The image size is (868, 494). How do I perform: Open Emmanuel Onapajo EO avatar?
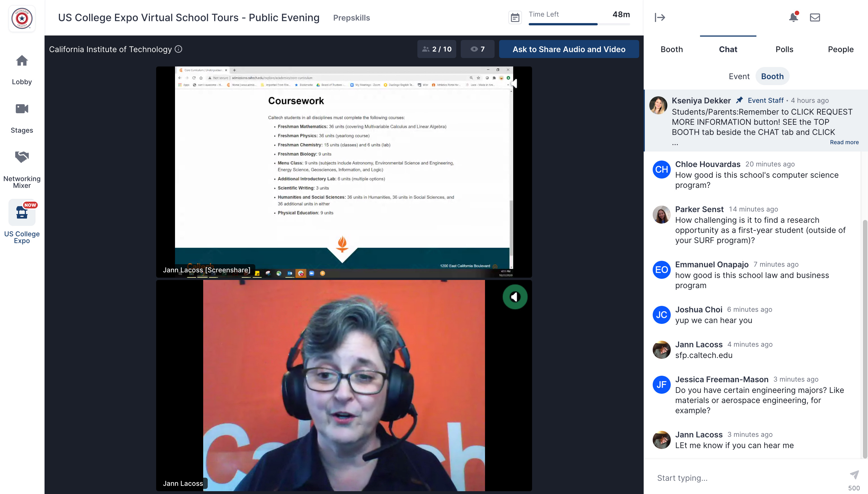tap(662, 270)
